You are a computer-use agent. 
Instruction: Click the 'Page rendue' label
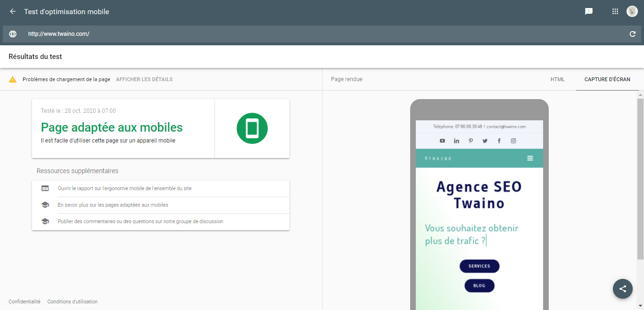click(x=347, y=79)
